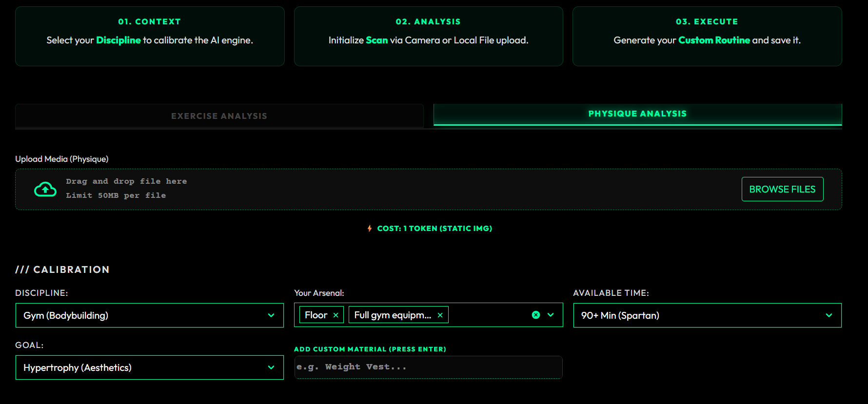The width and height of the screenshot is (868, 404).
Task: Click the 03. Execute heading
Action: pyautogui.click(x=707, y=21)
